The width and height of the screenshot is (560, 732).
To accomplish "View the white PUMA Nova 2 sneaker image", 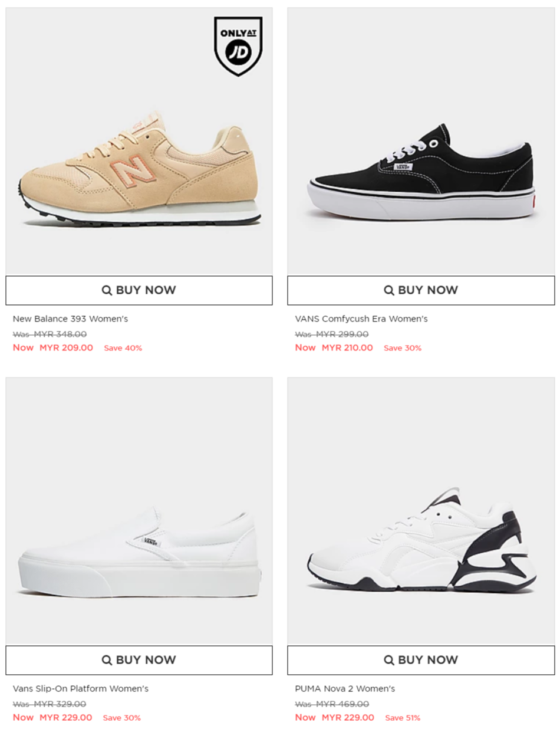I will point(421,511).
